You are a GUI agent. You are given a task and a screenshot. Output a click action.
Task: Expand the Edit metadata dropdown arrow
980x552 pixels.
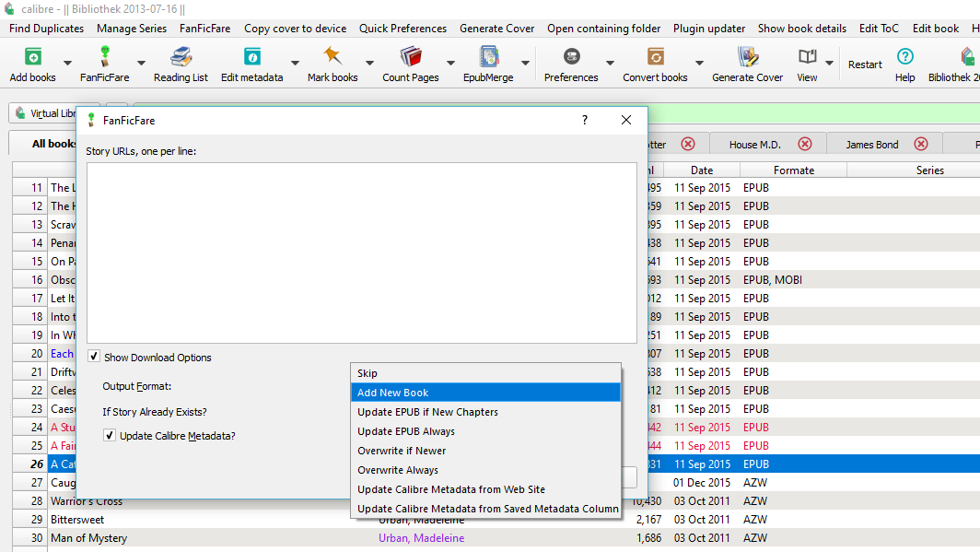(x=295, y=63)
